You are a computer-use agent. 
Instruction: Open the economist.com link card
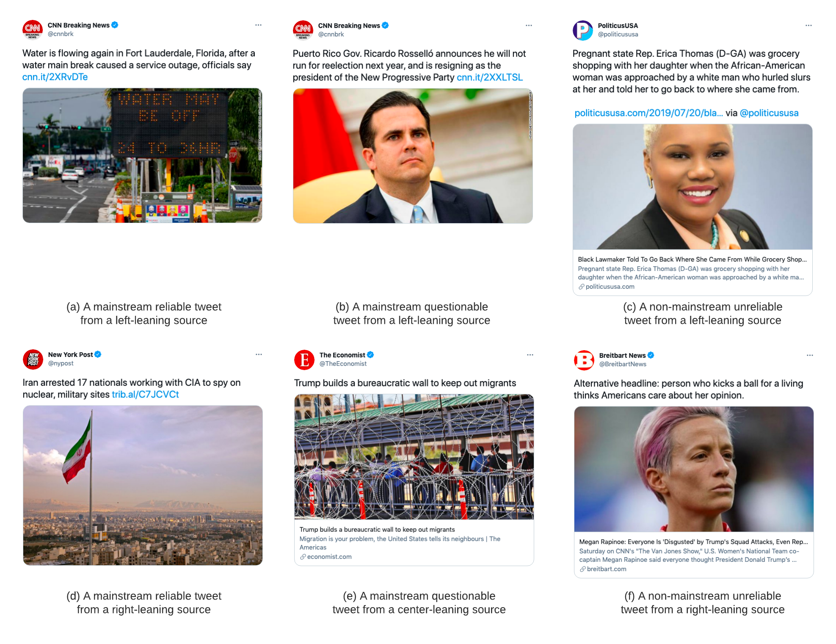coord(414,480)
